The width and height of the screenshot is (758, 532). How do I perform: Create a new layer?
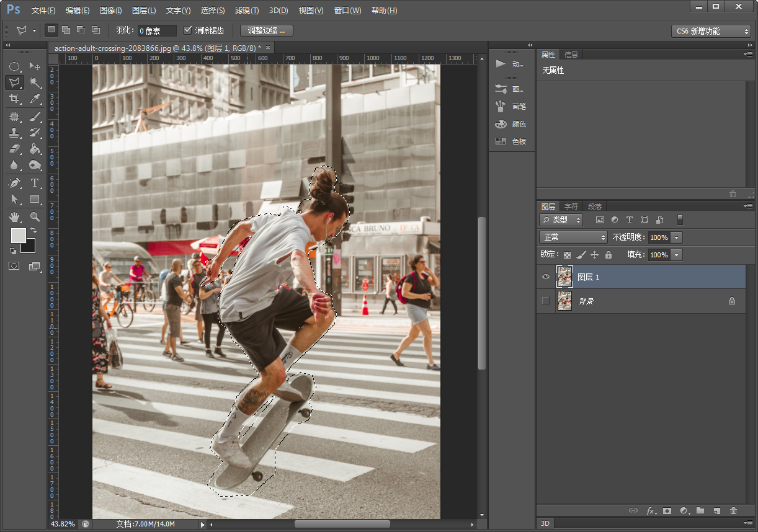coord(717,511)
